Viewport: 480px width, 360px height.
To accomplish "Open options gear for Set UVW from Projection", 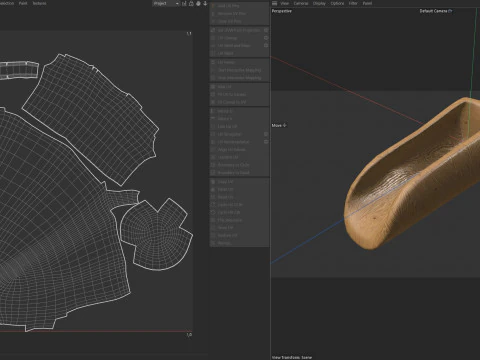I will [x=266, y=30].
